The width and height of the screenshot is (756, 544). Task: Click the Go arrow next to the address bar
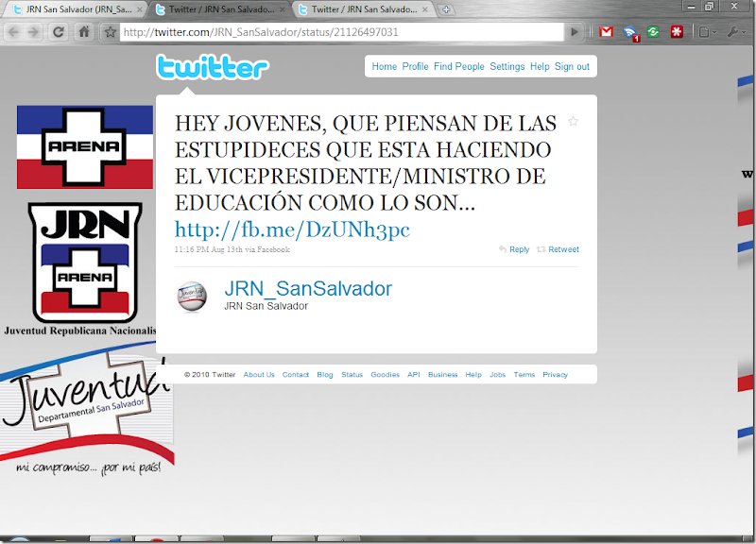pyautogui.click(x=575, y=32)
